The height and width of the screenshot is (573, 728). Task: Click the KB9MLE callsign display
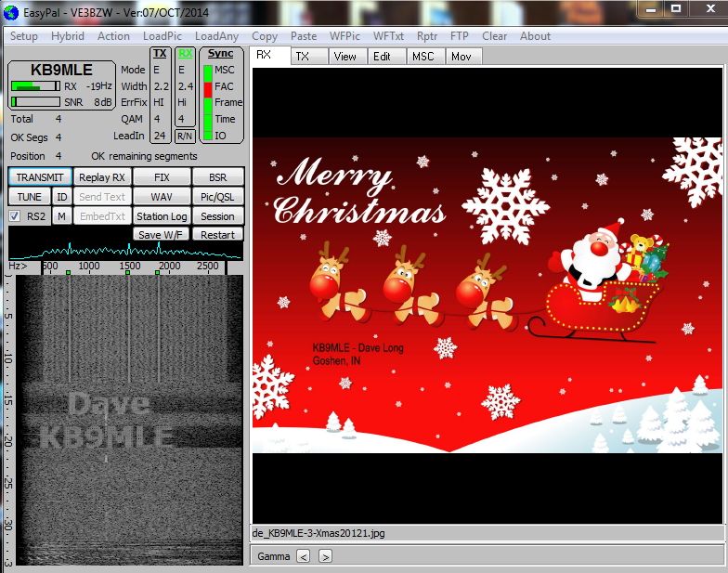click(x=61, y=71)
